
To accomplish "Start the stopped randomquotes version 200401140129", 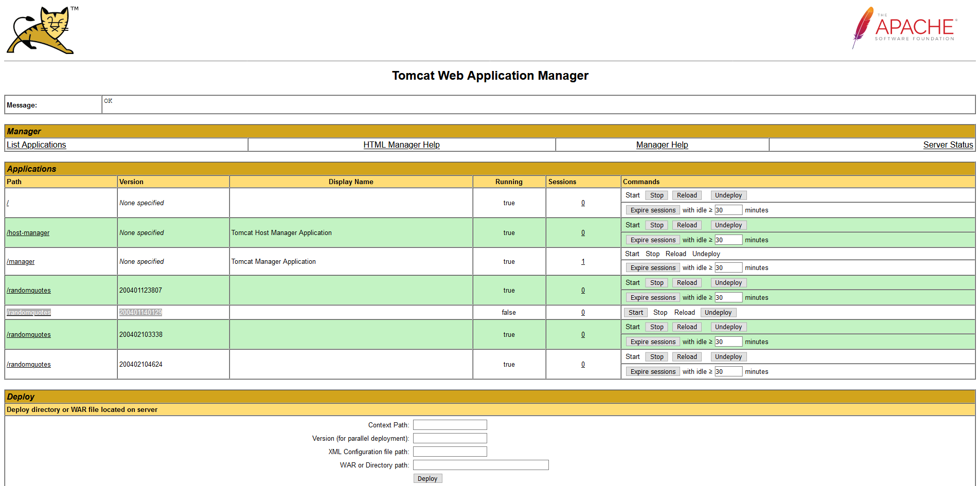I will tap(635, 313).
